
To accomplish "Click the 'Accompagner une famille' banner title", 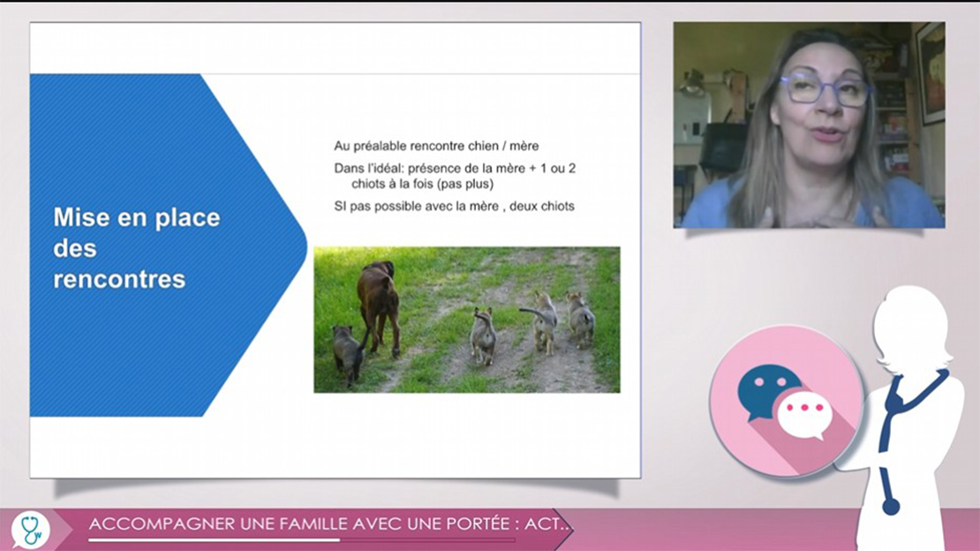I will click(330, 525).
